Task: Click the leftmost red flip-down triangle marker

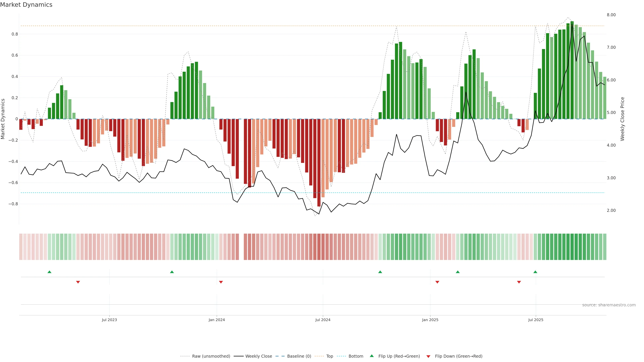Action: tap(78, 282)
